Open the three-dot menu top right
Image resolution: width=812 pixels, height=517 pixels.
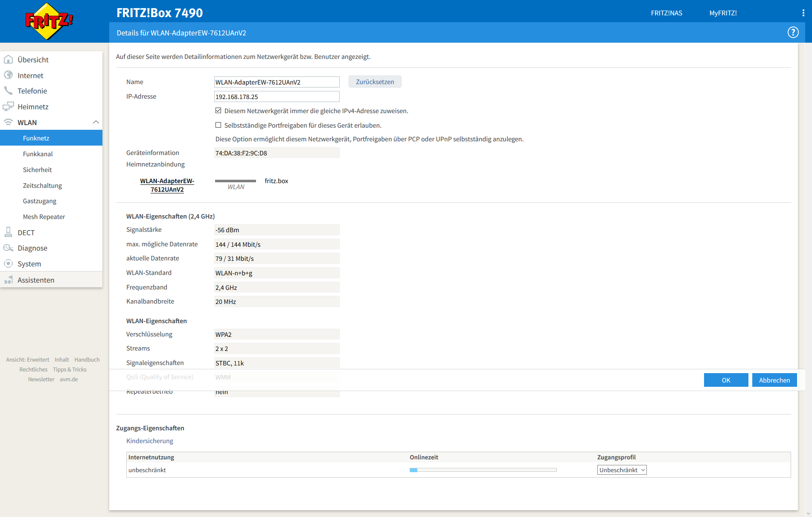803,13
